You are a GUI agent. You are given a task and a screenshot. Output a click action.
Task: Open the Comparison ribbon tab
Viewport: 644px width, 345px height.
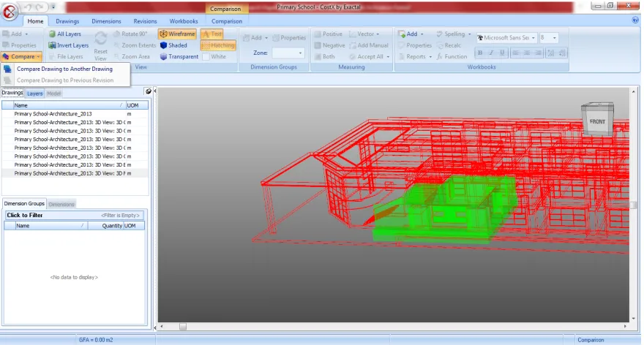click(x=227, y=21)
